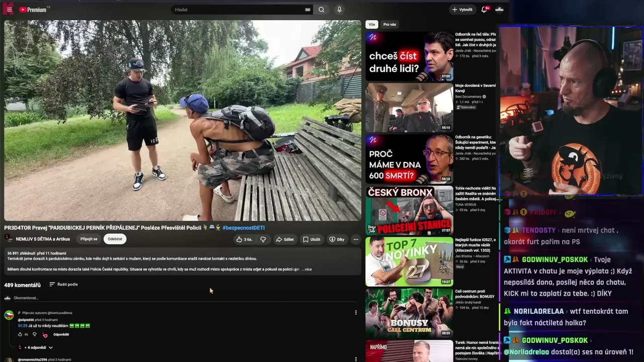Open the account avatar menu

(x=499, y=10)
